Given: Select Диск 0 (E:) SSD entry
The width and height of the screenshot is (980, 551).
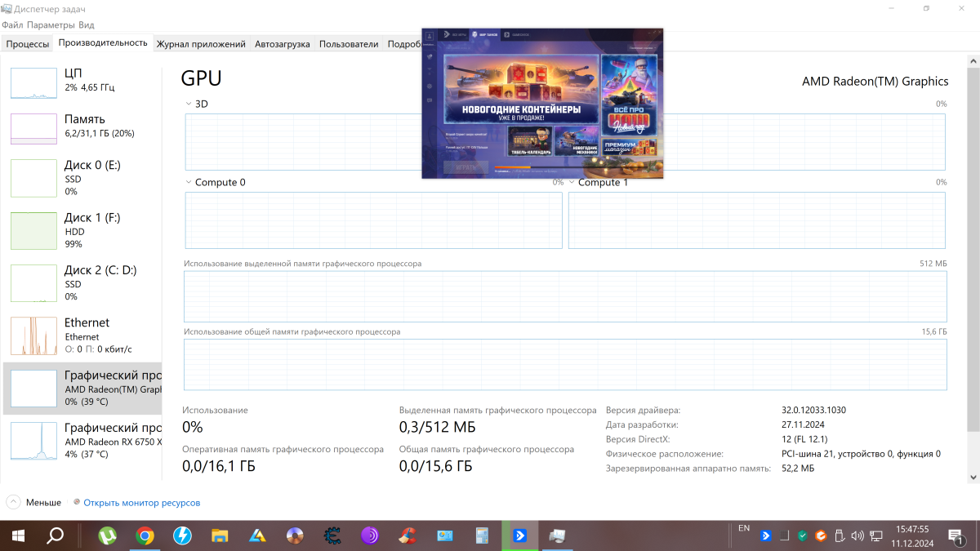Looking at the screenshot, I should [x=82, y=177].
